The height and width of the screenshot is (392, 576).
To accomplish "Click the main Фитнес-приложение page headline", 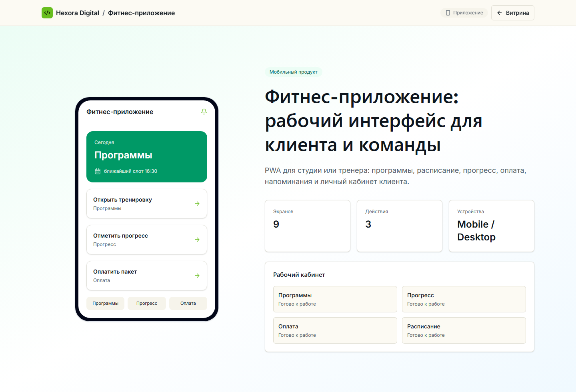I will (x=374, y=121).
